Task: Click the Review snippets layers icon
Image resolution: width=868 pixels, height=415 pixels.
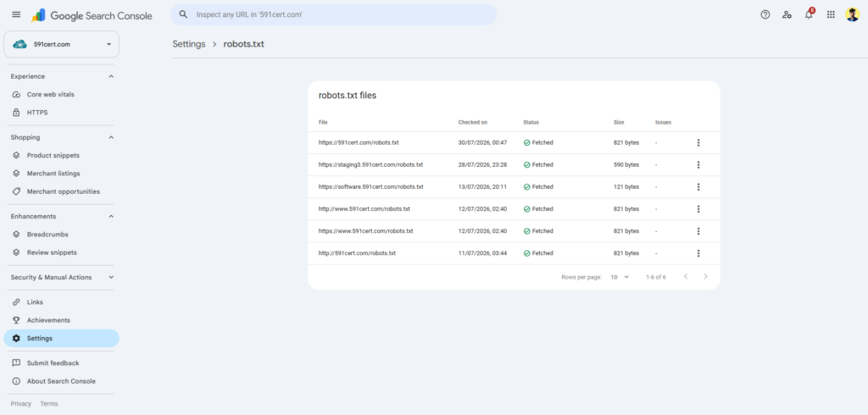Action: (x=17, y=252)
